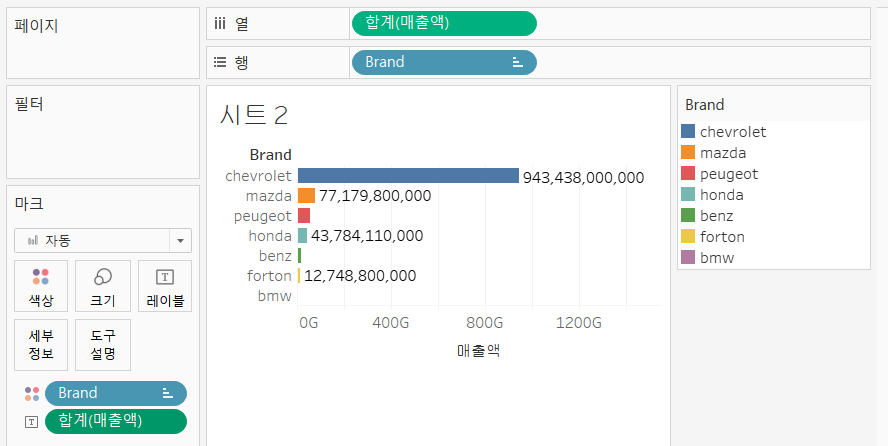Click the chevrolet row header in chart
This screenshot has width=888, height=446.
(258, 176)
